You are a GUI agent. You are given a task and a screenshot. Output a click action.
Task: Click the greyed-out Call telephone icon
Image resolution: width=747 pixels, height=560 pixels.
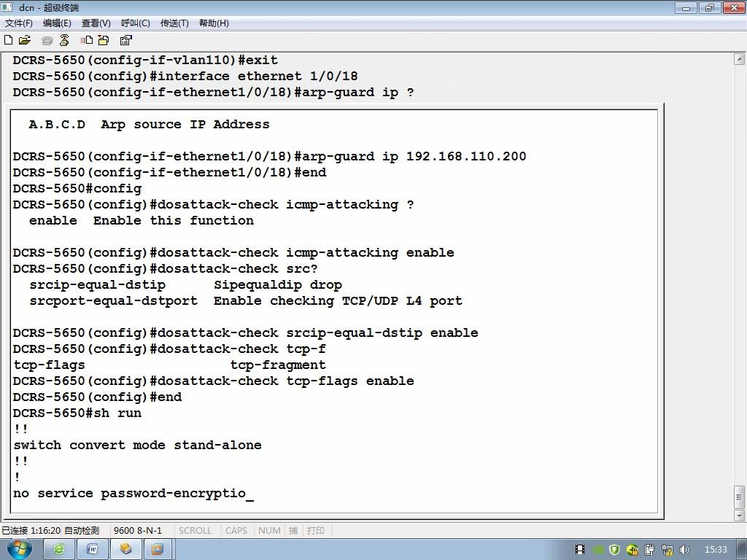click(x=47, y=41)
